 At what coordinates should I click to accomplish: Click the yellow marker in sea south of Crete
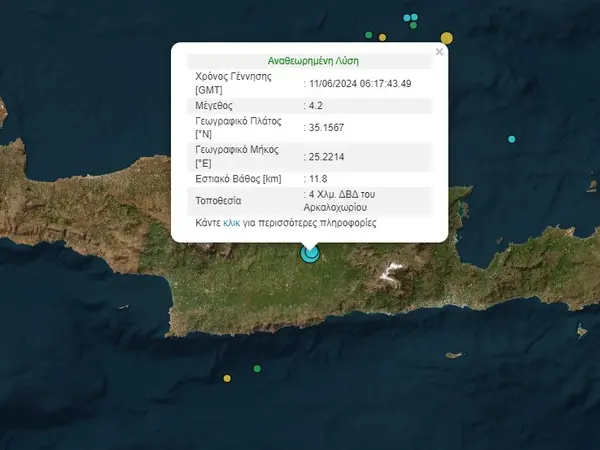[227, 378]
